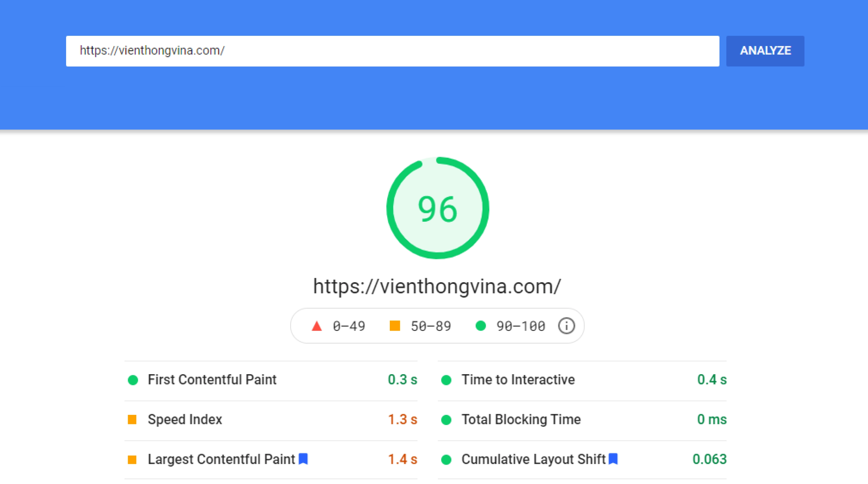Select the Time to Interactive label
Viewport: 868px width, 484px height.
click(518, 380)
